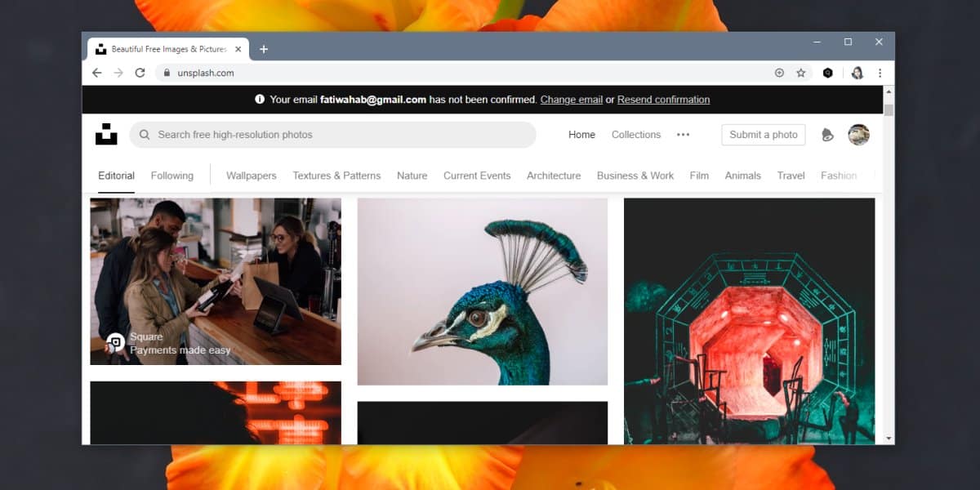The image size is (980, 490).
Task: Reload the page with the refresh icon
Action: coord(140,73)
